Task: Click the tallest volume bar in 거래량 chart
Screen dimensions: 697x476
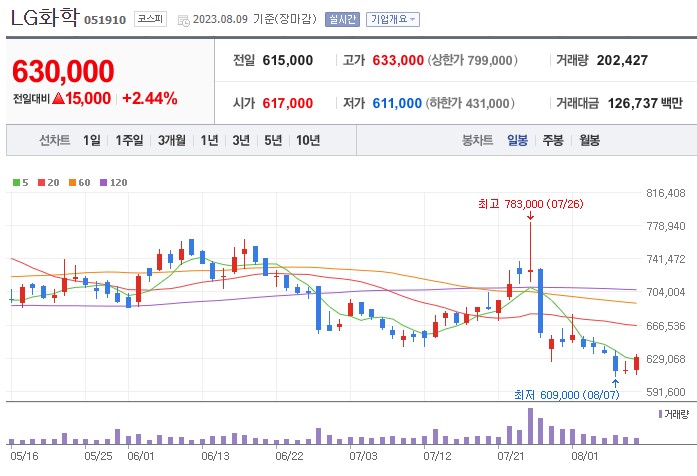Action: (x=530, y=426)
